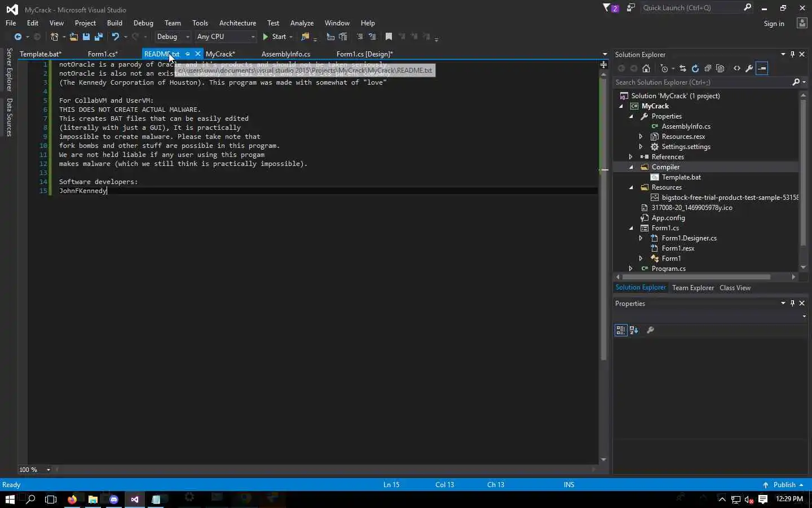Click the Navigate Backward toolbar arrow
The image size is (812, 508).
tap(18, 37)
